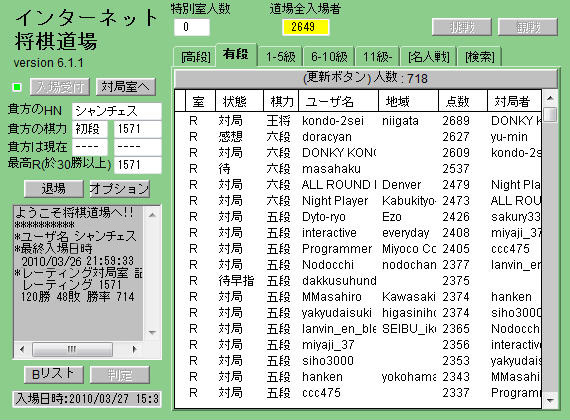Click the 最高R field showing 1571
Viewport: 570px width, 420px height.
[138, 165]
